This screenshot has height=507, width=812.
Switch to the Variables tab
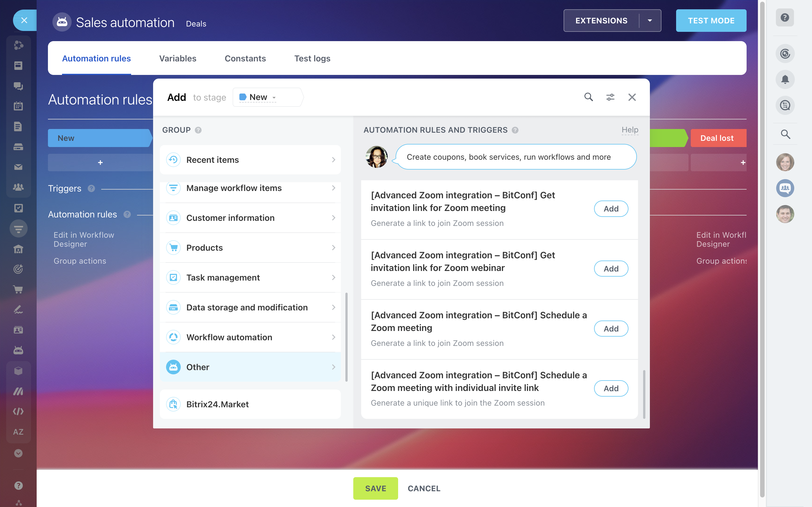[x=178, y=58]
